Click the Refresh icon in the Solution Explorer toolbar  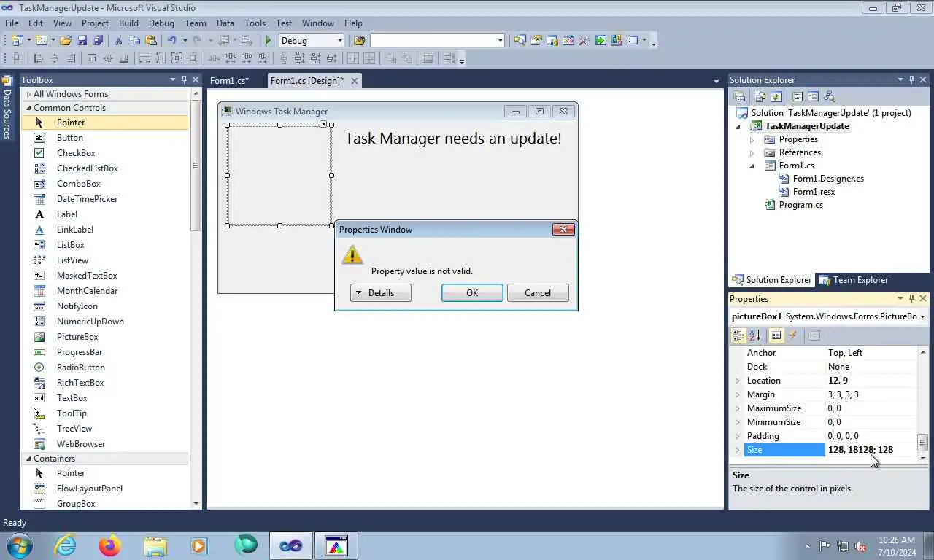pyautogui.click(x=776, y=96)
